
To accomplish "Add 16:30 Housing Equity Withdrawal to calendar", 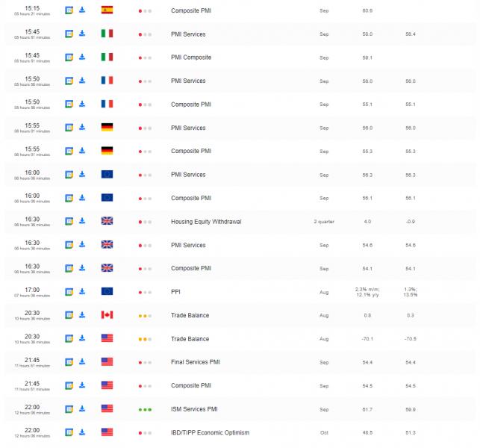I will [69, 221].
